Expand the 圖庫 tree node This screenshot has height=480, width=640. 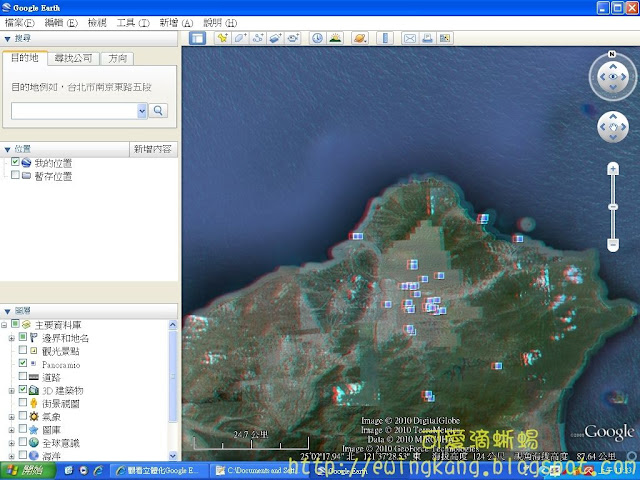click(11, 430)
